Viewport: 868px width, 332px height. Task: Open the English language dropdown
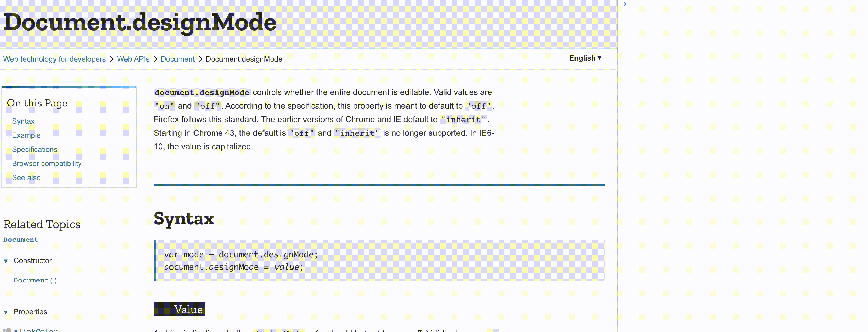tap(585, 58)
